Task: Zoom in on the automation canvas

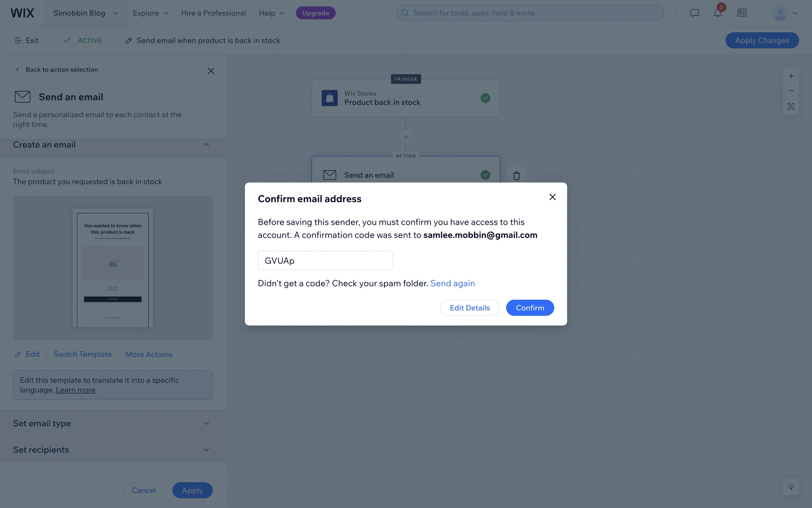Action: (x=791, y=76)
